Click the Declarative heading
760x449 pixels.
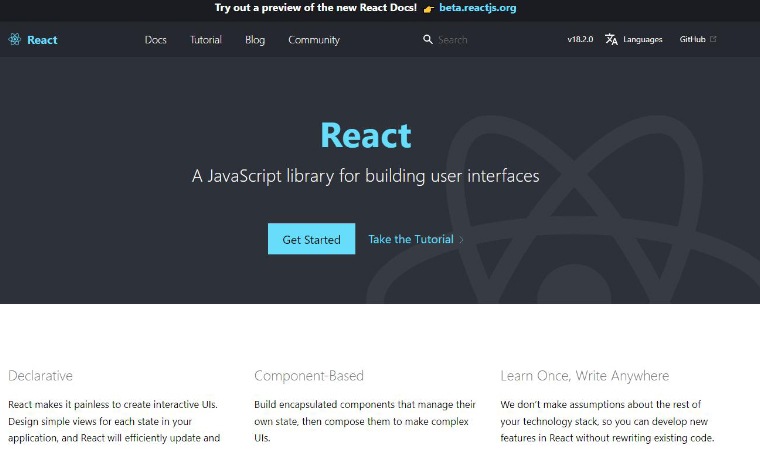point(40,376)
